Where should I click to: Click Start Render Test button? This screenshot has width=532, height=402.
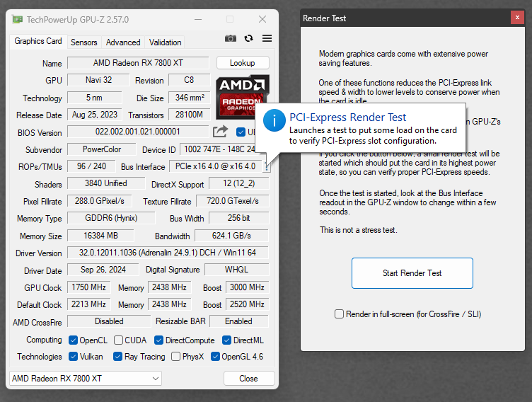(412, 273)
